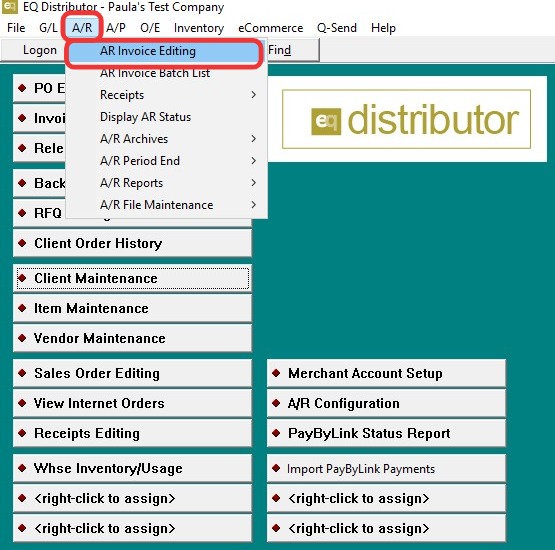
Task: Open Client Order History
Action: 132,243
